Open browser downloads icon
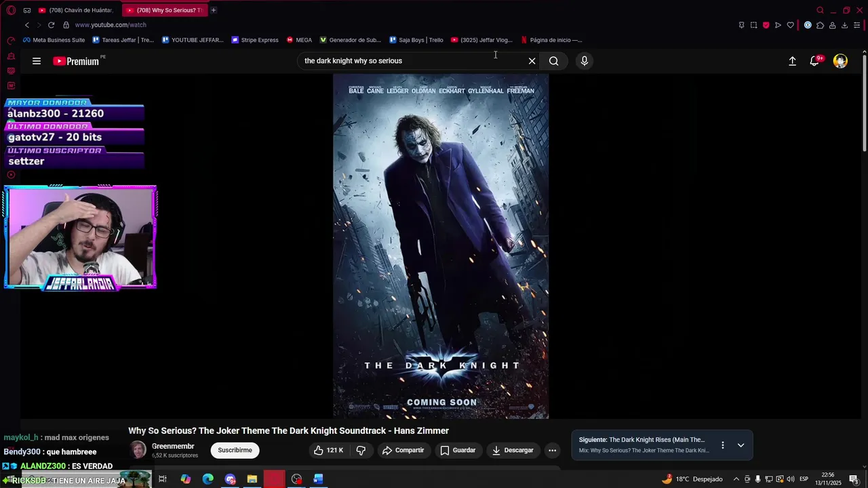Screen dimensions: 868x488 pyautogui.click(x=844, y=25)
